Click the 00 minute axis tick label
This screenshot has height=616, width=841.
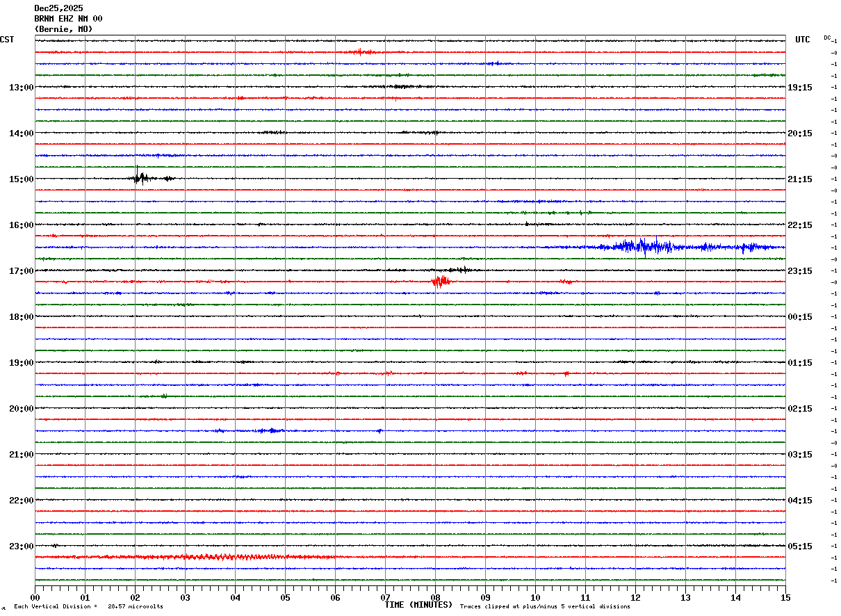click(35, 597)
